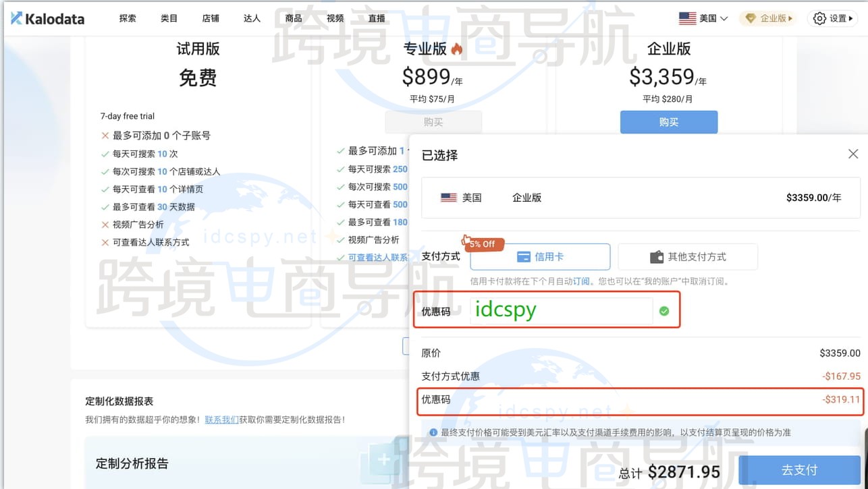Open the 探索 menu item
Viewport: 868px width, 489px height.
[x=128, y=18]
